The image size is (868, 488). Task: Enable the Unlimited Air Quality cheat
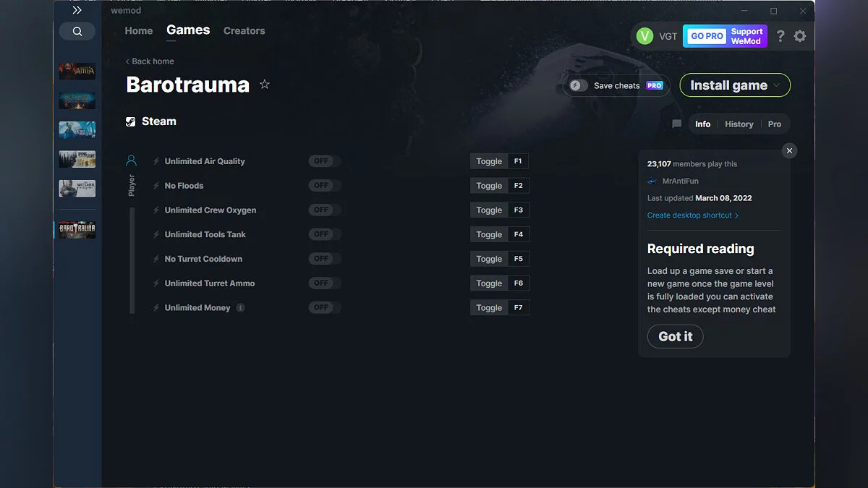click(324, 160)
